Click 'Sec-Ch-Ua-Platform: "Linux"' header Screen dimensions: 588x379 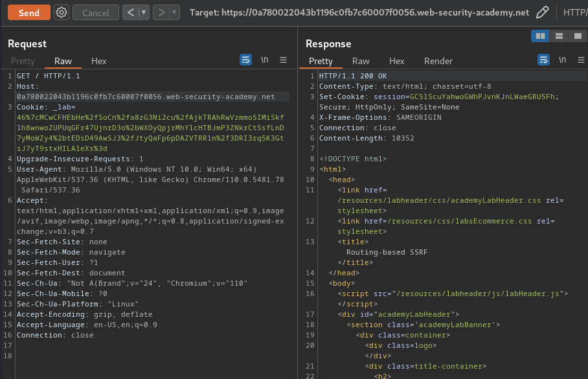pos(78,304)
